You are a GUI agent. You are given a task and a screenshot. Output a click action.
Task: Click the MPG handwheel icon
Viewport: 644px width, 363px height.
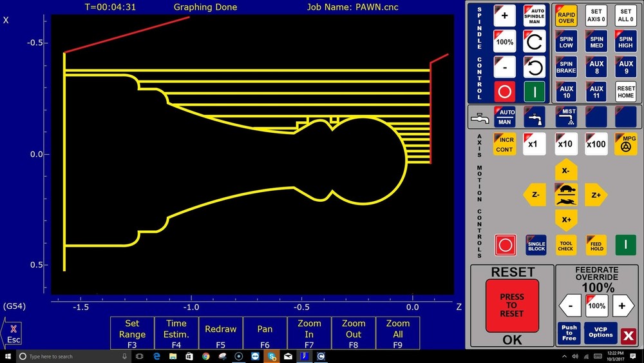626,144
